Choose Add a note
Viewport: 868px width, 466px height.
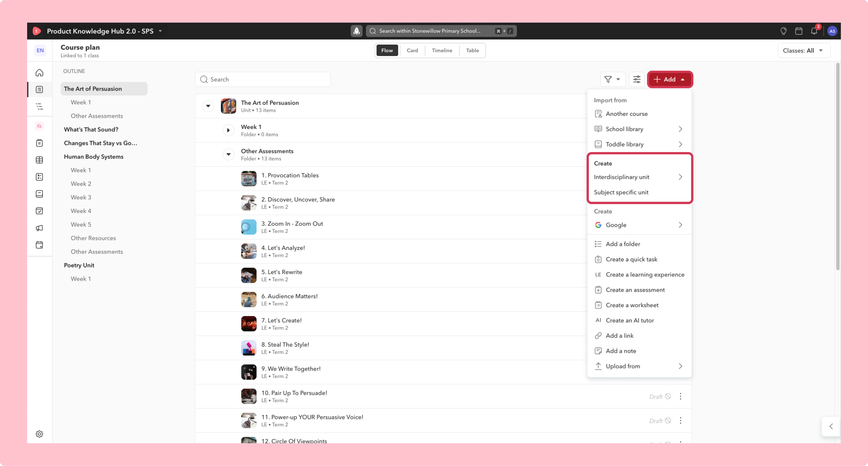639,351
